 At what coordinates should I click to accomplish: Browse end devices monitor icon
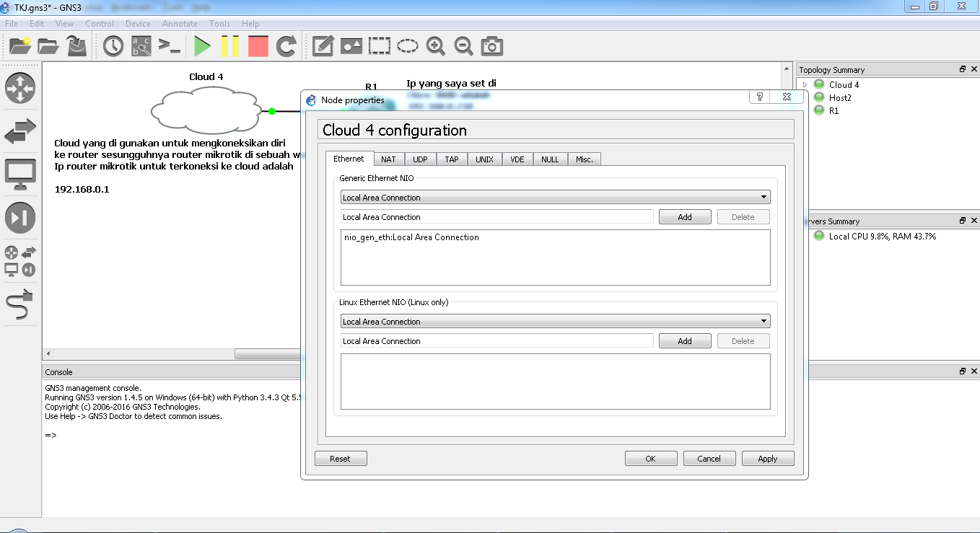click(20, 174)
